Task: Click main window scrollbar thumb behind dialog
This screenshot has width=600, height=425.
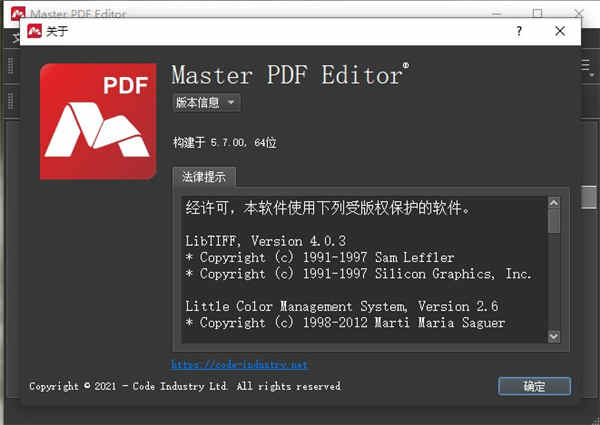Action: (x=589, y=197)
